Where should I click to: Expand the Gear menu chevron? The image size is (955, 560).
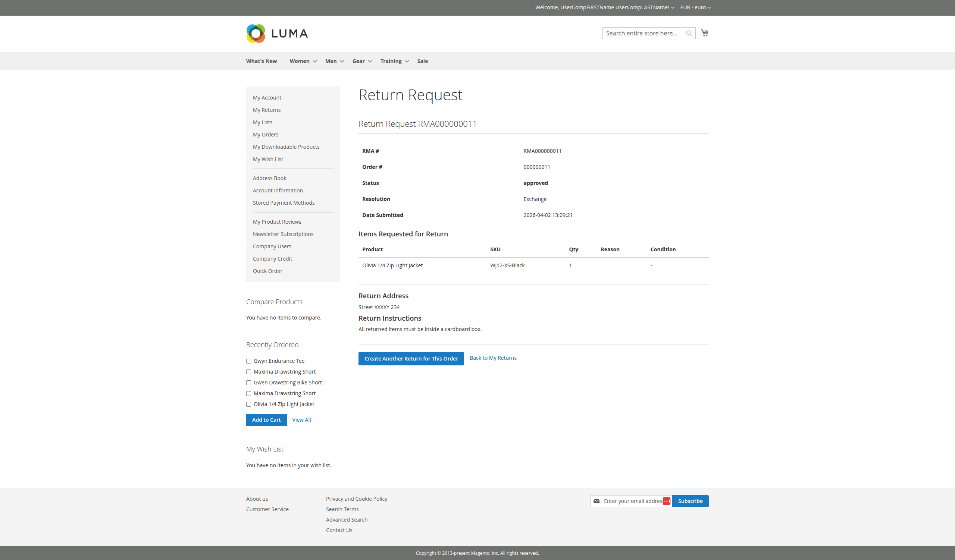(x=370, y=62)
